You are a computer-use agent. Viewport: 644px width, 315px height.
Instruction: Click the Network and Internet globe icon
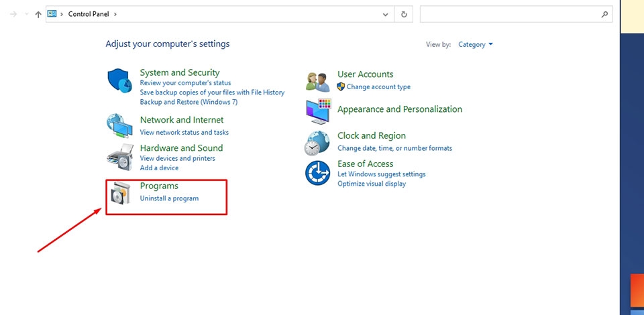pyautogui.click(x=120, y=125)
